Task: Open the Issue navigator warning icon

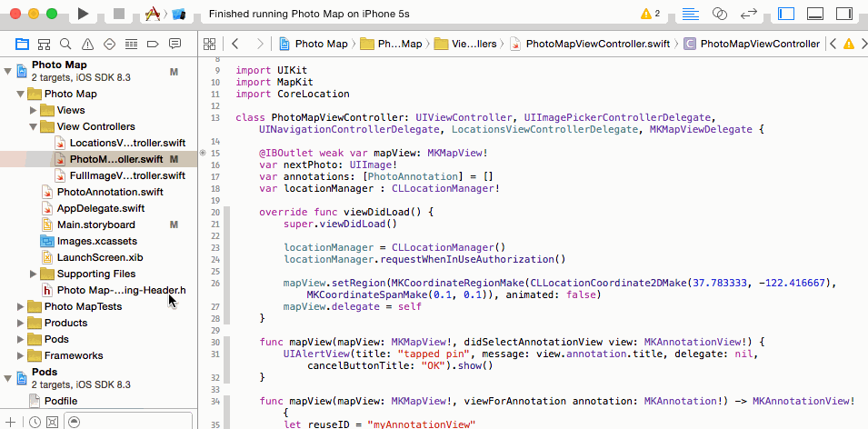Action: (x=87, y=44)
